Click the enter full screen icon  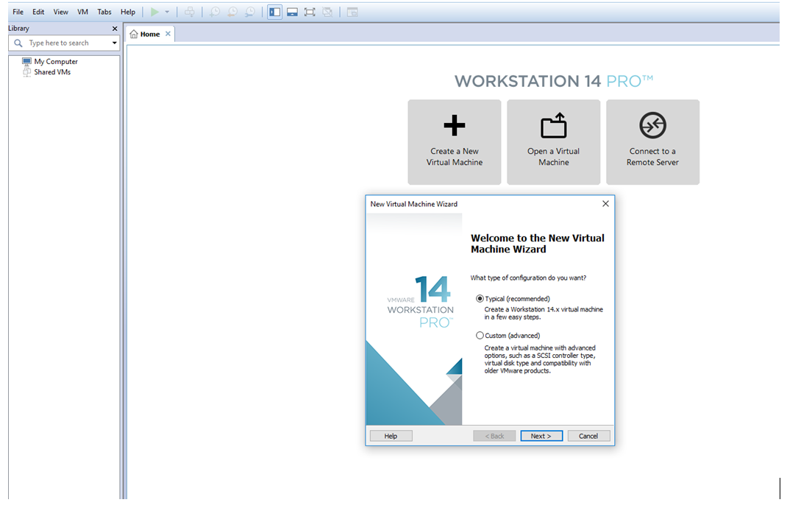click(x=310, y=12)
